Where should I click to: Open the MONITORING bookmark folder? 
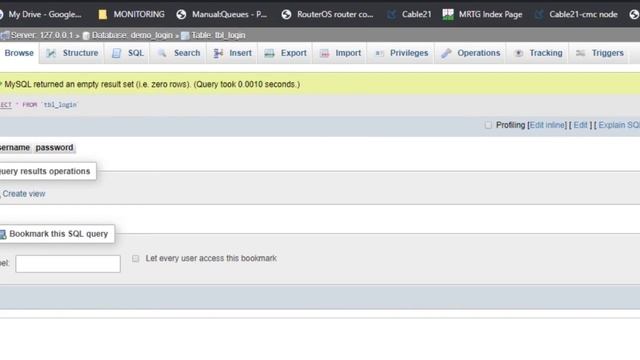tap(131, 15)
